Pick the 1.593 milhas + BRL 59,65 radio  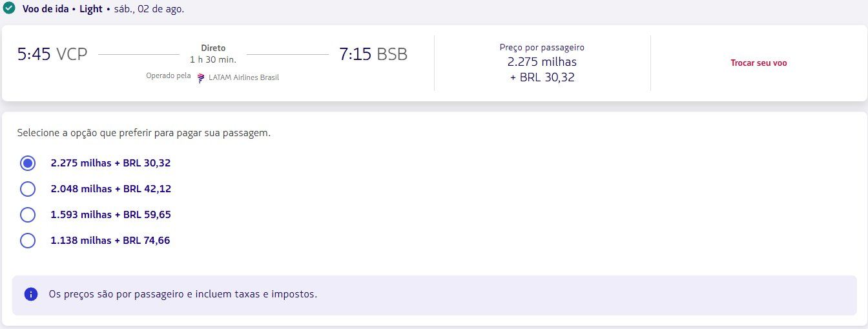point(28,215)
